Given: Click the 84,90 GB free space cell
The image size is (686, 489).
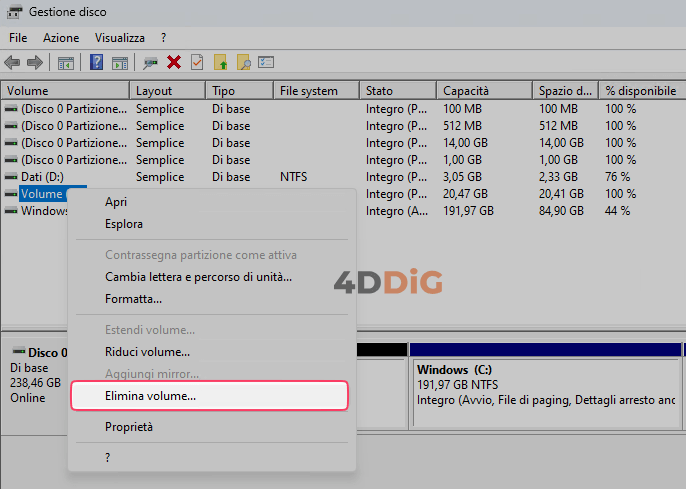Looking at the screenshot, I should [561, 211].
